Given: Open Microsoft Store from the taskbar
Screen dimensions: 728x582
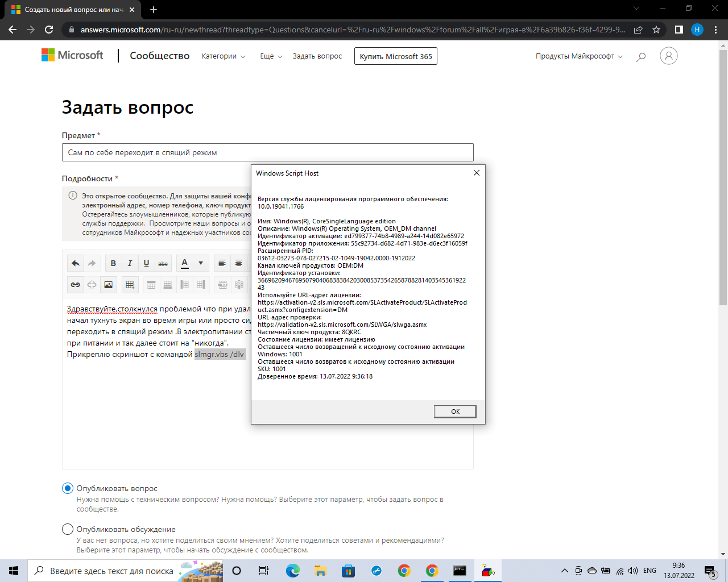Looking at the screenshot, I should (x=348, y=571).
